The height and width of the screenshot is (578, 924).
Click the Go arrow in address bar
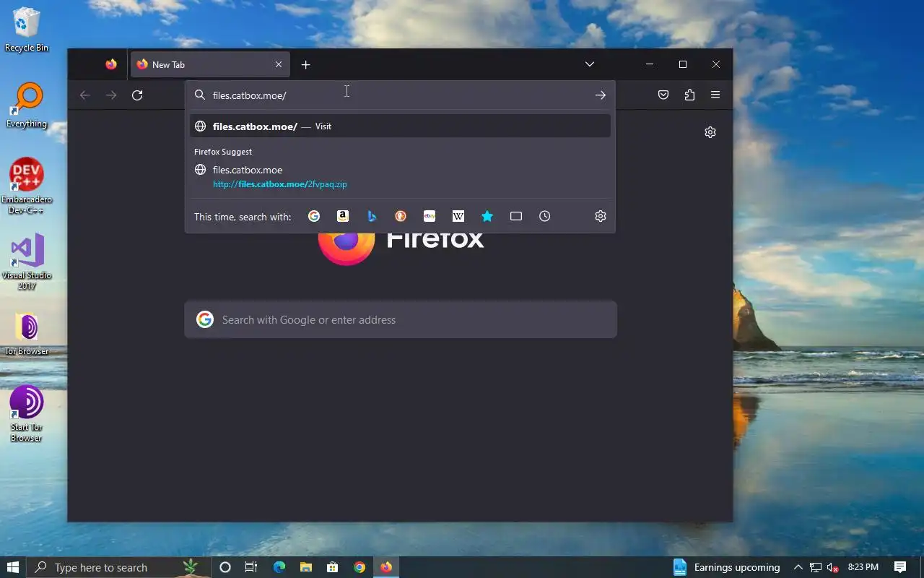pyautogui.click(x=601, y=95)
